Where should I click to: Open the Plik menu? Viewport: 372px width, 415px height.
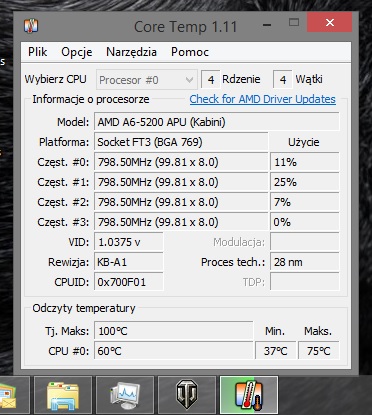(x=37, y=52)
